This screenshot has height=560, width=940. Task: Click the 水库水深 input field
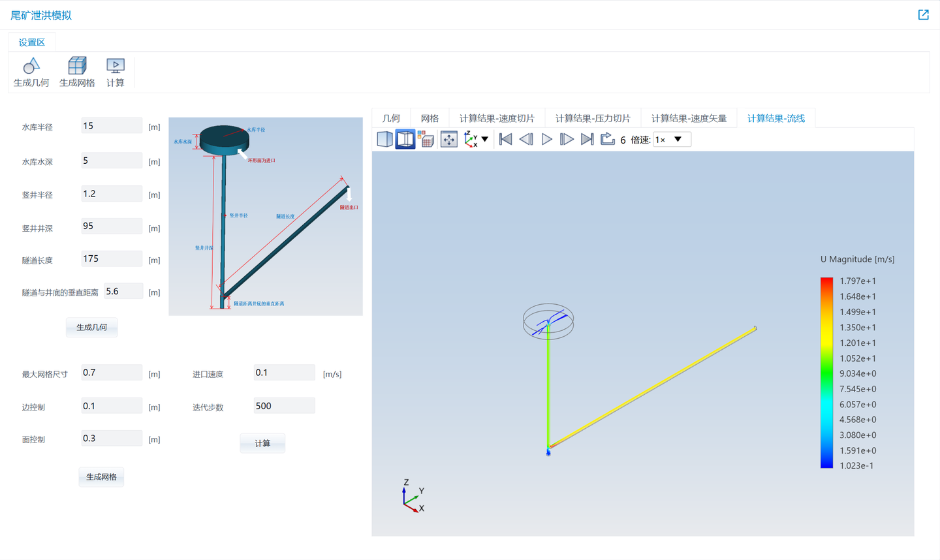[x=112, y=161]
